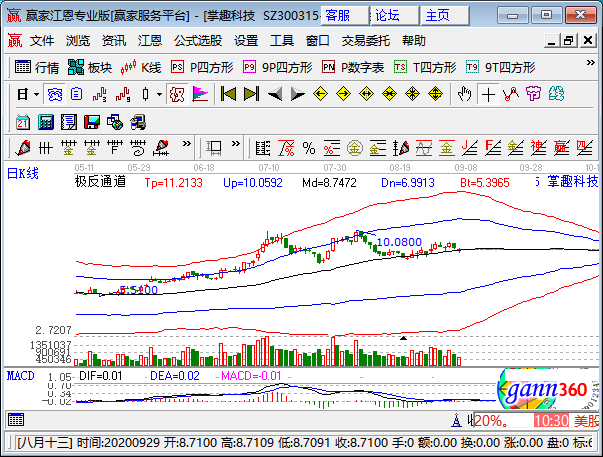
Task: Click the MACD indicator label
Action: (21, 376)
